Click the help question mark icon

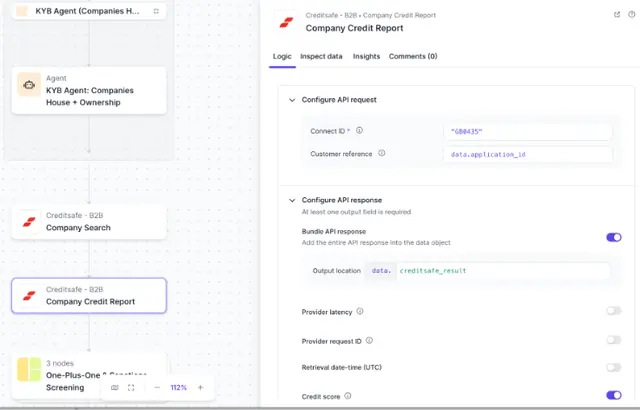(x=631, y=14)
